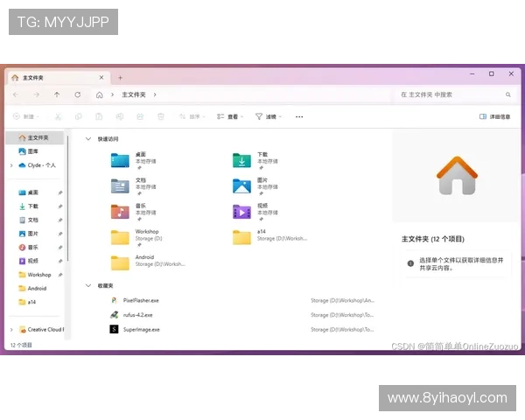Click the large home thumbnail in details pane
Image resolution: width=525 pixels, height=420 pixels.
457,176
